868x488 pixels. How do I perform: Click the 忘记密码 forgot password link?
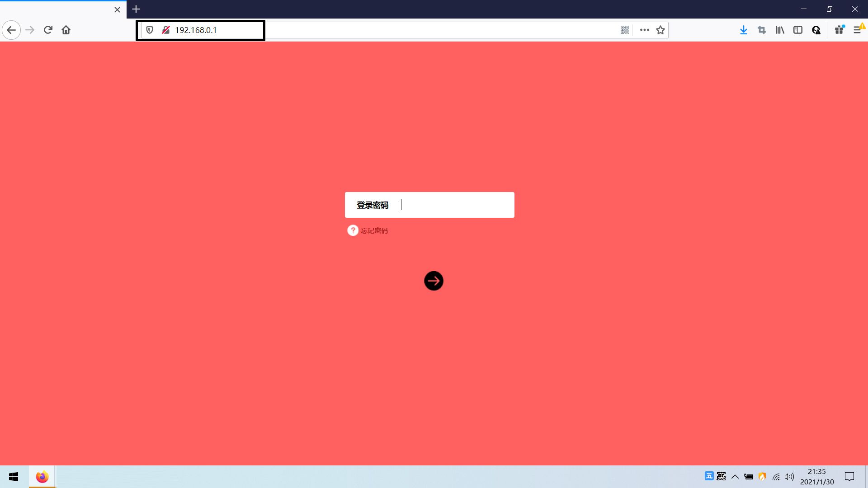coord(374,230)
